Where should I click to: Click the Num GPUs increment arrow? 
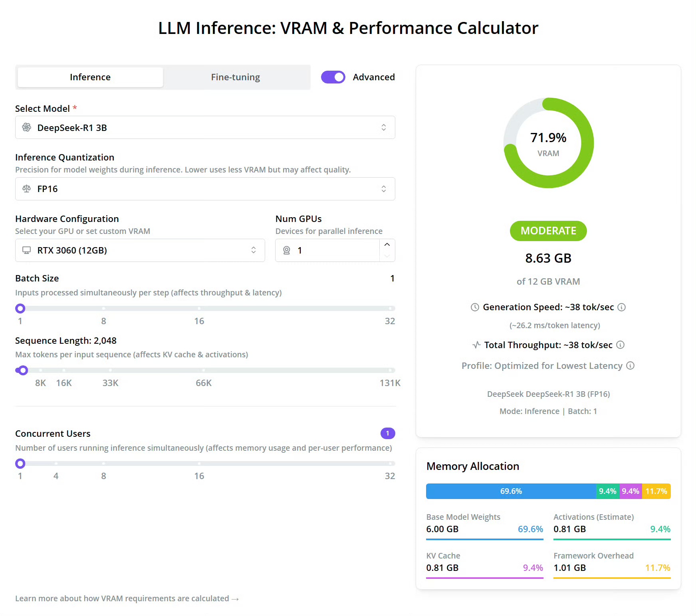coord(386,244)
